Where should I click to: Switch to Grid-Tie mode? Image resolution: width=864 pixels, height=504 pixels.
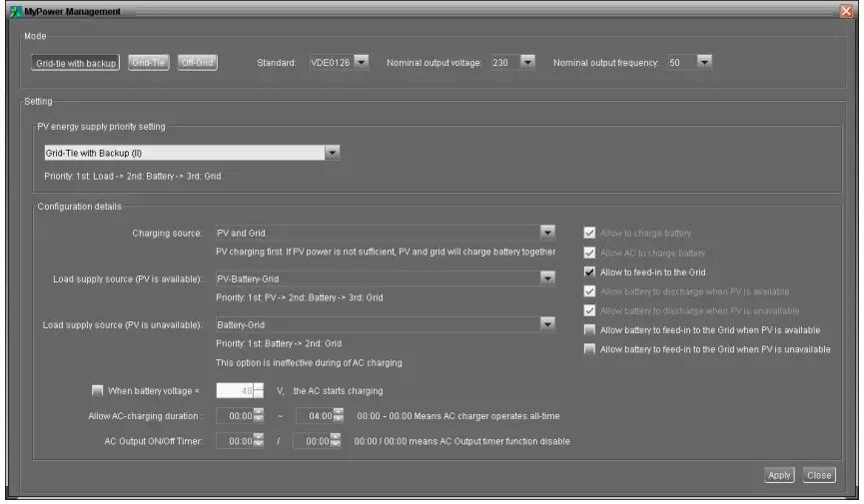point(149,62)
